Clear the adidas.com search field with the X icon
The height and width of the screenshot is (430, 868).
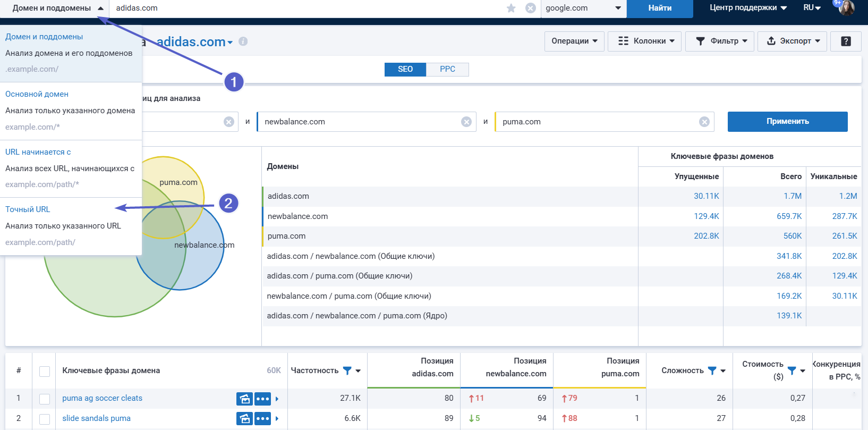[x=530, y=8]
